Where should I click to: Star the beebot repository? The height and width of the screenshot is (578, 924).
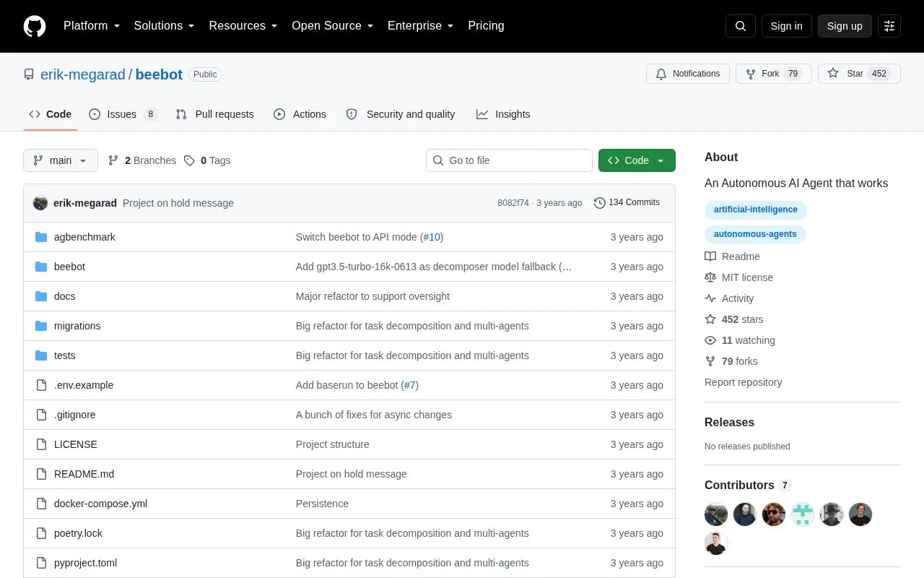[859, 74]
